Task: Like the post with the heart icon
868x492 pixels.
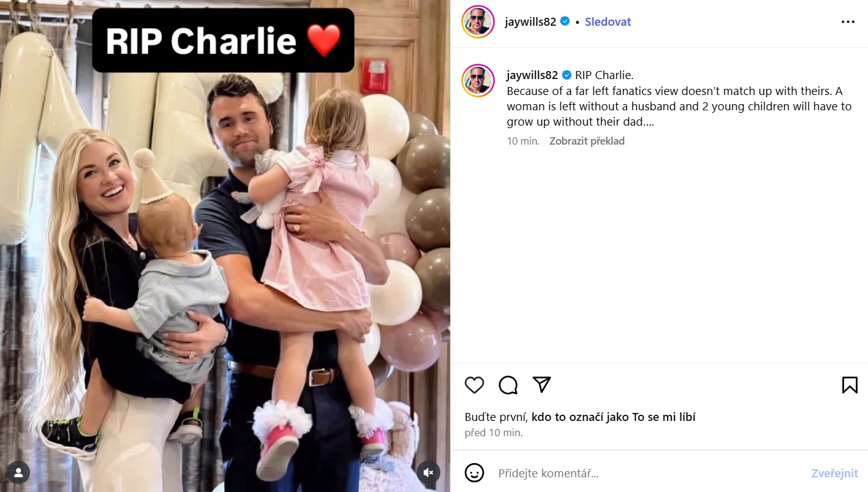Action: click(x=474, y=385)
